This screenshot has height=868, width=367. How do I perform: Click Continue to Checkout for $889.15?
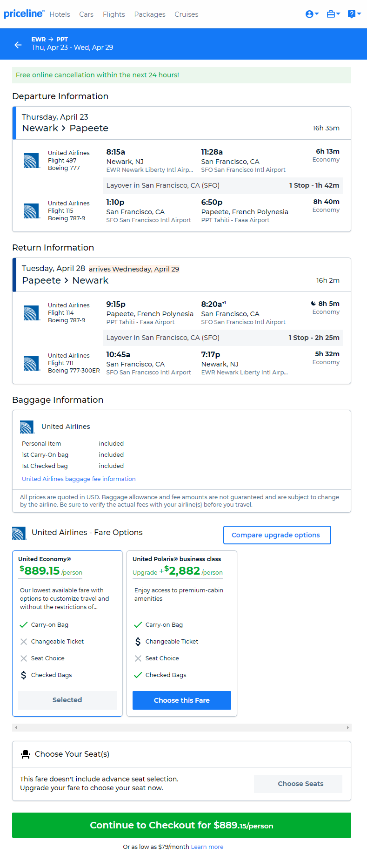point(181,825)
